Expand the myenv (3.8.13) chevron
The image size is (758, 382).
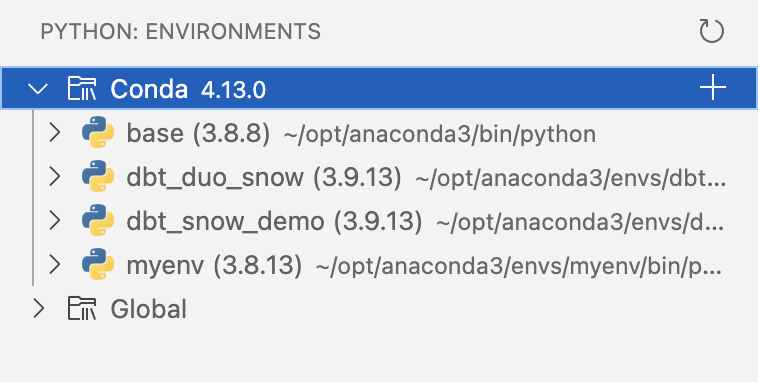coord(55,264)
